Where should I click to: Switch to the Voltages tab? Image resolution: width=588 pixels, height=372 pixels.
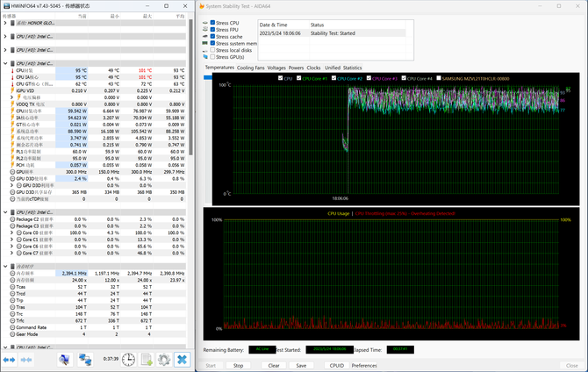(276, 68)
